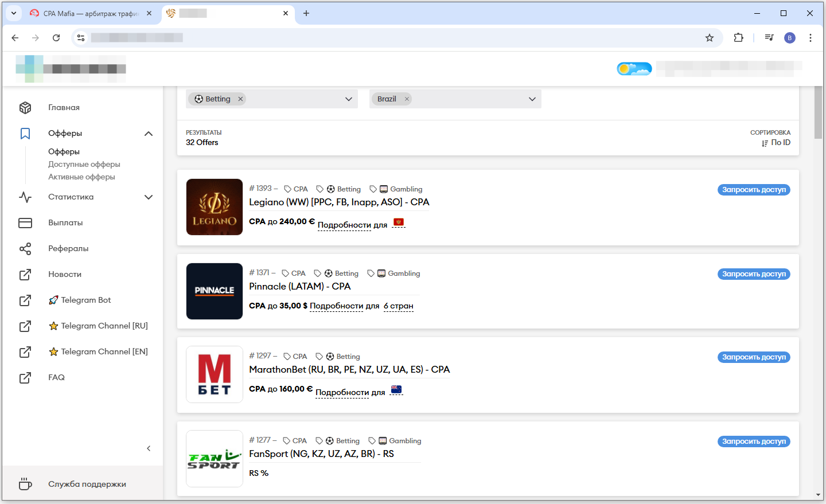Open the media control icon in browser toolbar
The width and height of the screenshot is (826, 504).
pyautogui.click(x=769, y=38)
